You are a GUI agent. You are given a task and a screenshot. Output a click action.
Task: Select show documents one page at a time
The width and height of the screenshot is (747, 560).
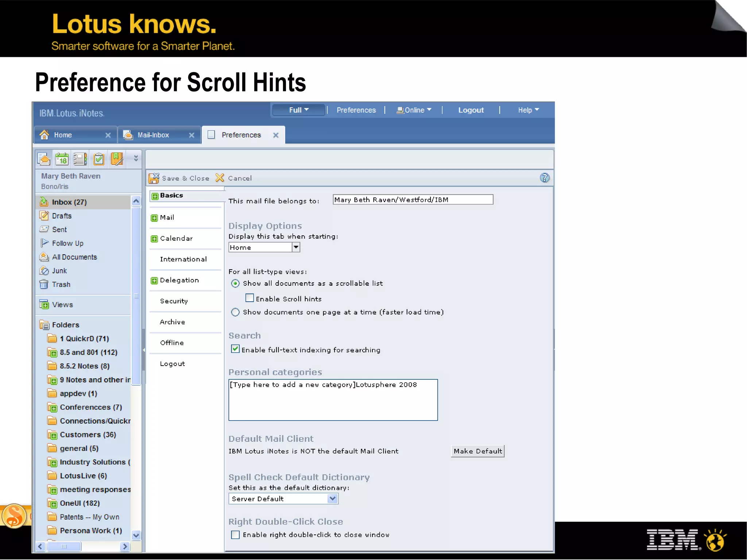235,312
